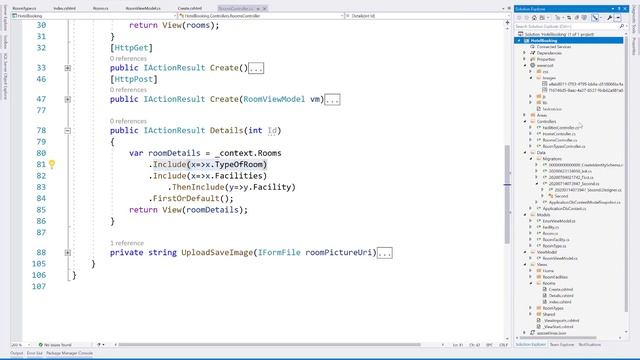The width and height of the screenshot is (640, 360).
Task: Select RoomTypesController.cs in Solution Explorer
Action: pyautogui.click(x=564, y=146)
